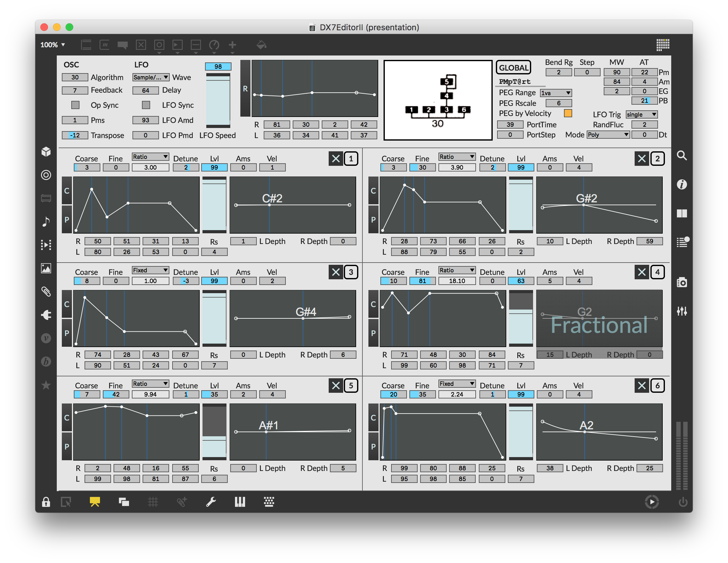Click the picture icon in left sidebar
Image resolution: width=728 pixels, height=563 pixels.
(46, 268)
